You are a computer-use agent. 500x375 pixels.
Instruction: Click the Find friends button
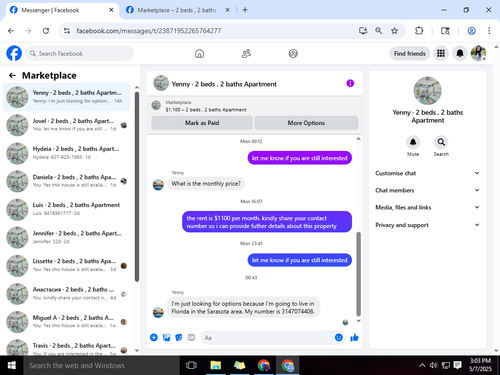410,54
